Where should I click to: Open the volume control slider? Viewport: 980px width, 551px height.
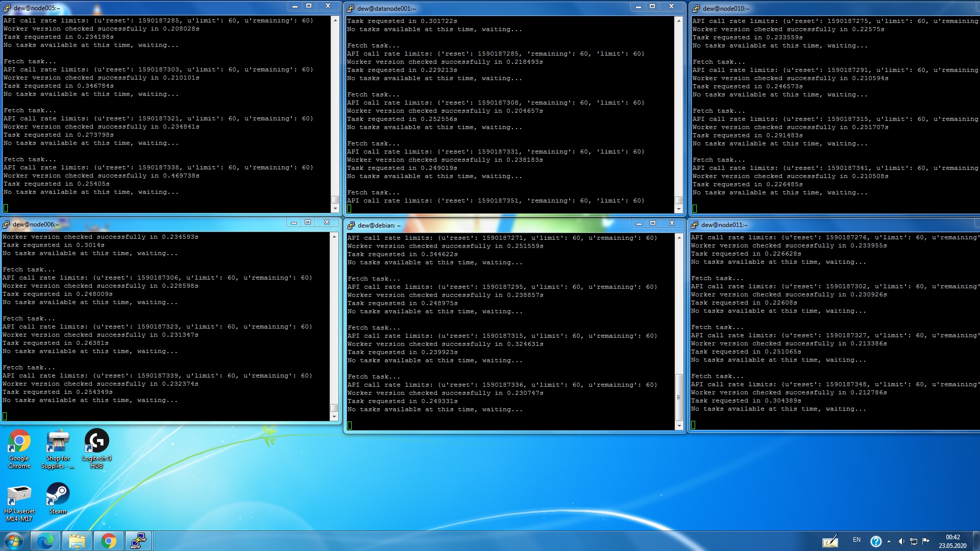901,541
